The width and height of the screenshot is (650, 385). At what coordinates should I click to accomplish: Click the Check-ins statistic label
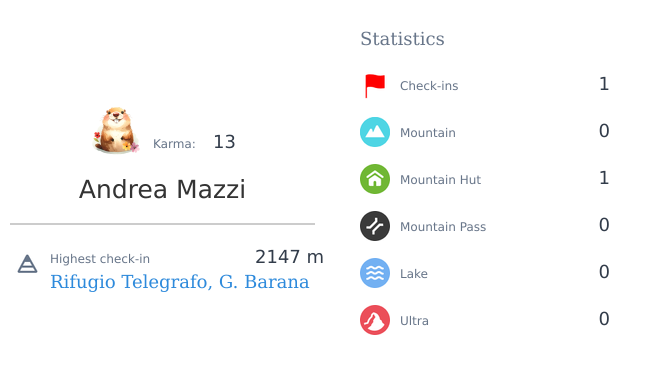(x=429, y=86)
